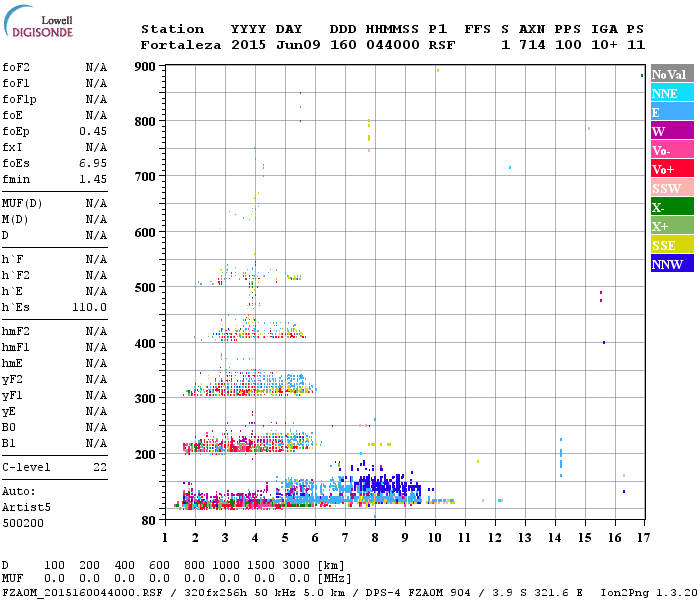Screen dimensions: 700x600
Task: Select the SSW legend swatch
Action: click(672, 188)
